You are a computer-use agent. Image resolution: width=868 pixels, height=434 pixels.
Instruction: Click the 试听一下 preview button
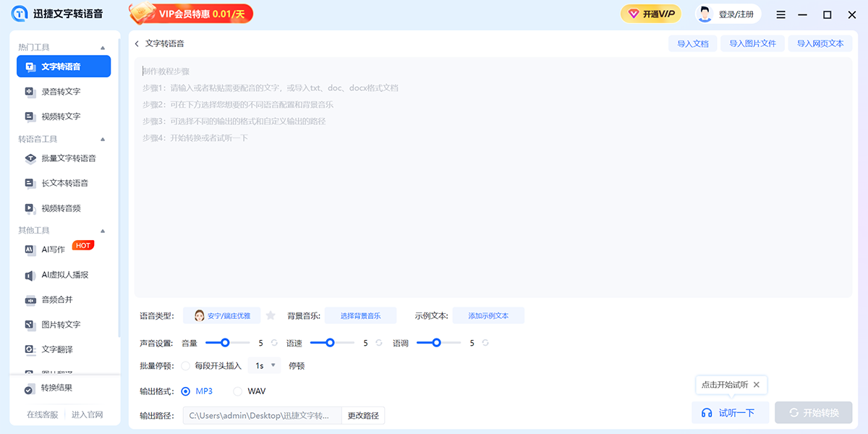(x=730, y=412)
